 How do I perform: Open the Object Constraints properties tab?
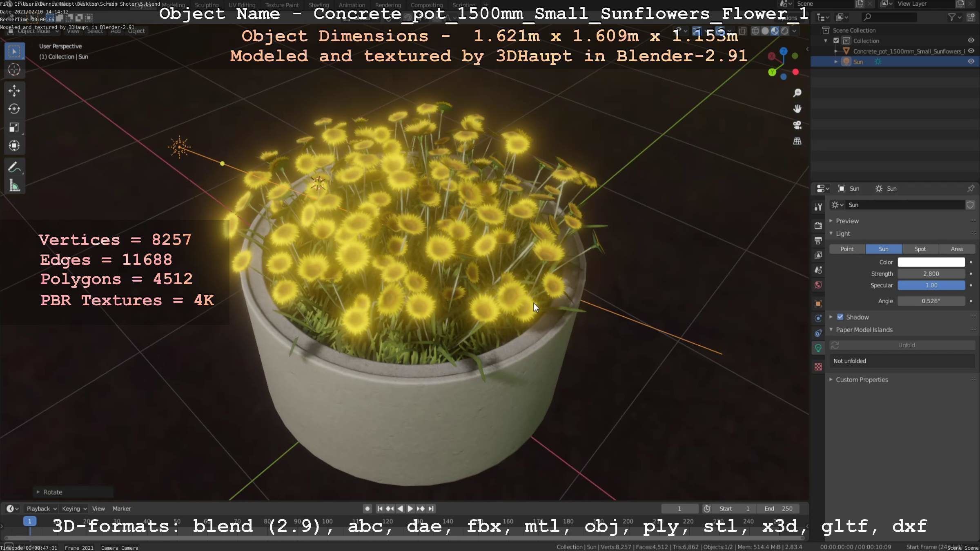point(818,333)
